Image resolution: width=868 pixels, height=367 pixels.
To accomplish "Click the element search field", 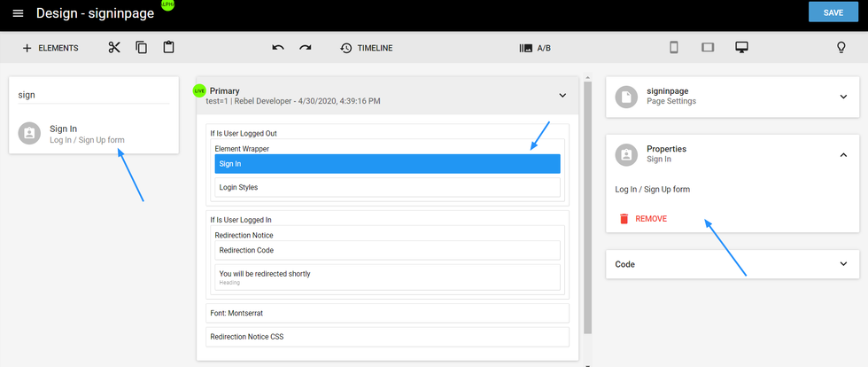I will tap(93, 94).
